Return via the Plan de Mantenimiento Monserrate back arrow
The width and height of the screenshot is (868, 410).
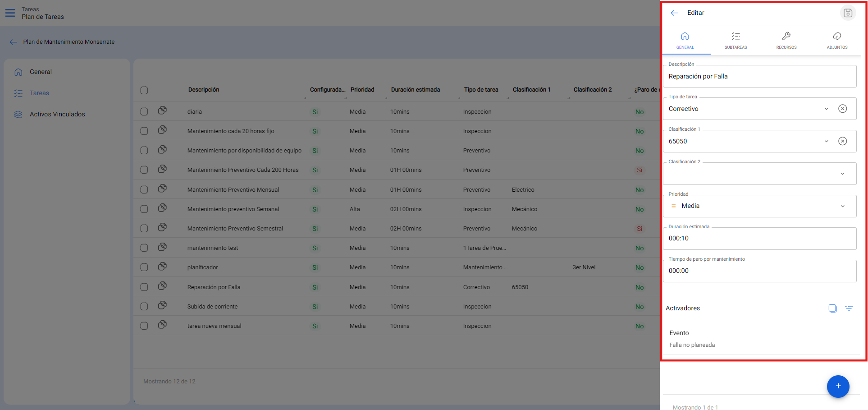point(14,42)
